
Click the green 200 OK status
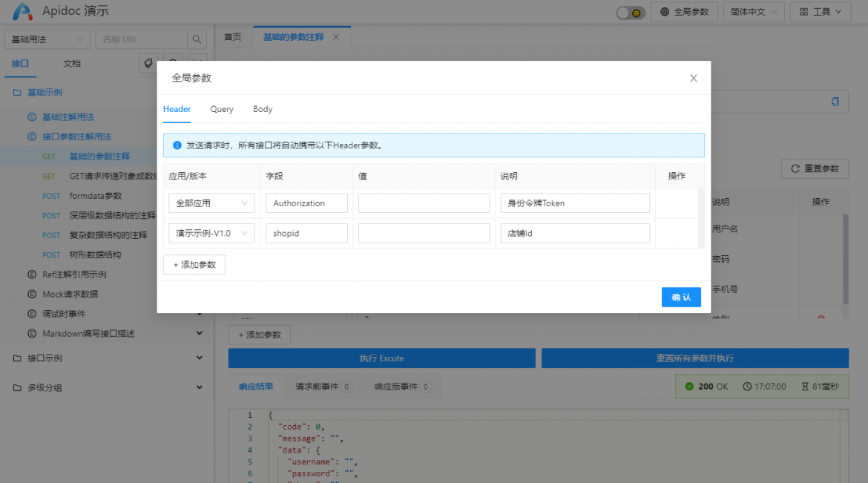click(x=706, y=387)
